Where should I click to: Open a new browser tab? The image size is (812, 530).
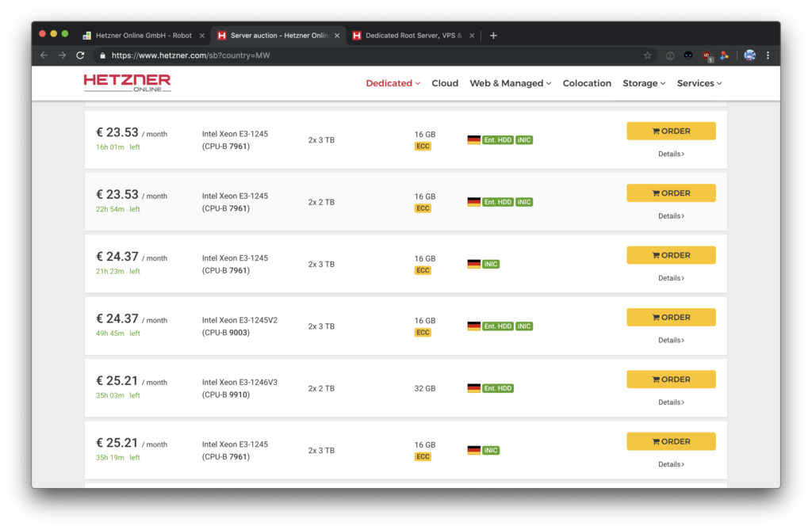coord(493,35)
